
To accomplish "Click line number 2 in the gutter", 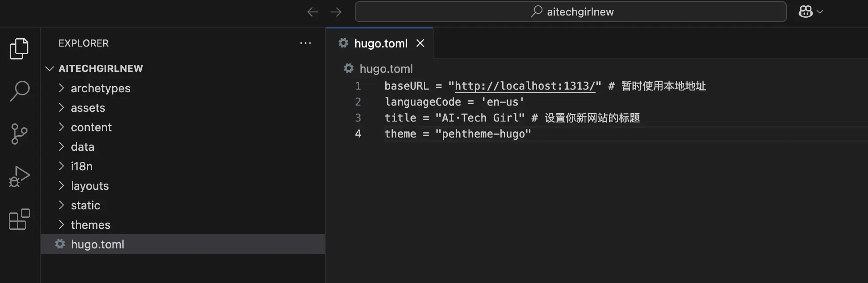I will click(358, 102).
